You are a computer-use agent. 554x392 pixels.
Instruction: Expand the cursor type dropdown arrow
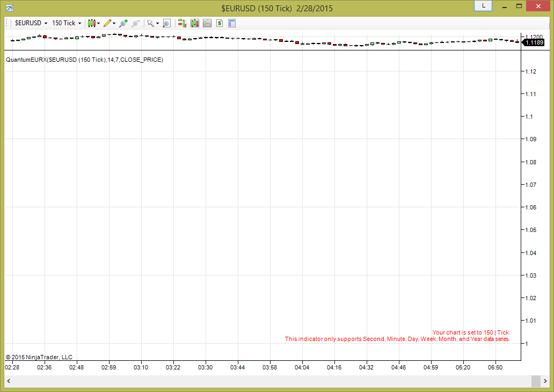pyautogui.click(x=158, y=23)
